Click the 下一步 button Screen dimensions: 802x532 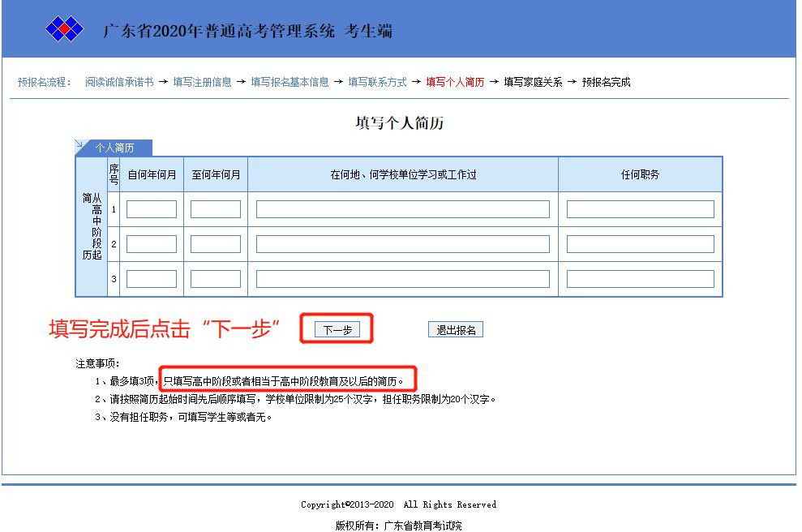337,329
